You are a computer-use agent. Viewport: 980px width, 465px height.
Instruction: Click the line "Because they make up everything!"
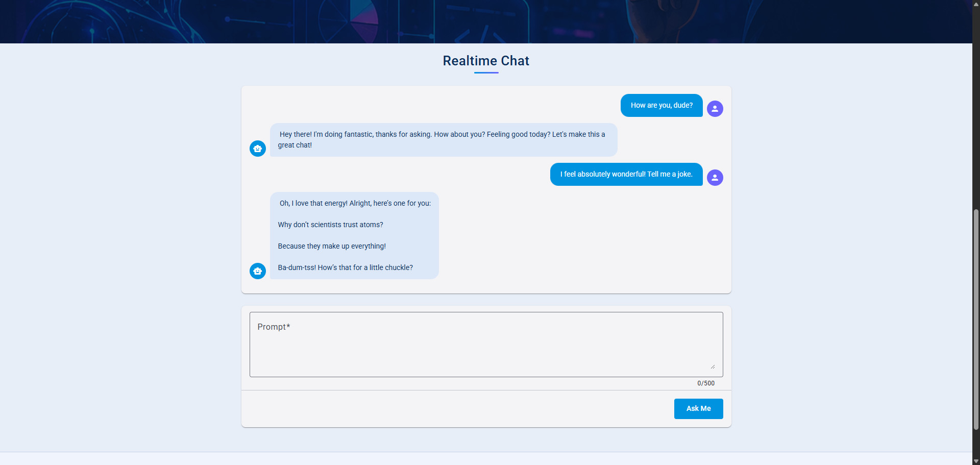(332, 246)
